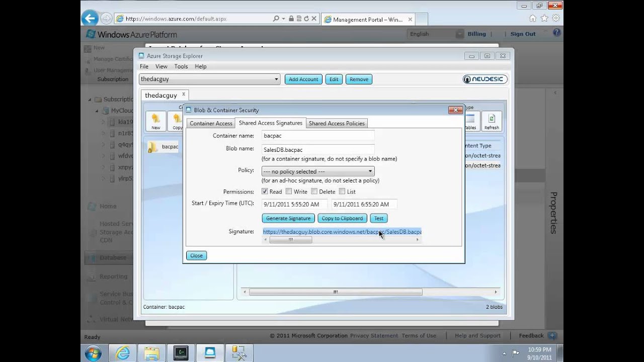Select the Management Portal browser tab
Viewport: 644px width, 362px height.
[x=367, y=20]
